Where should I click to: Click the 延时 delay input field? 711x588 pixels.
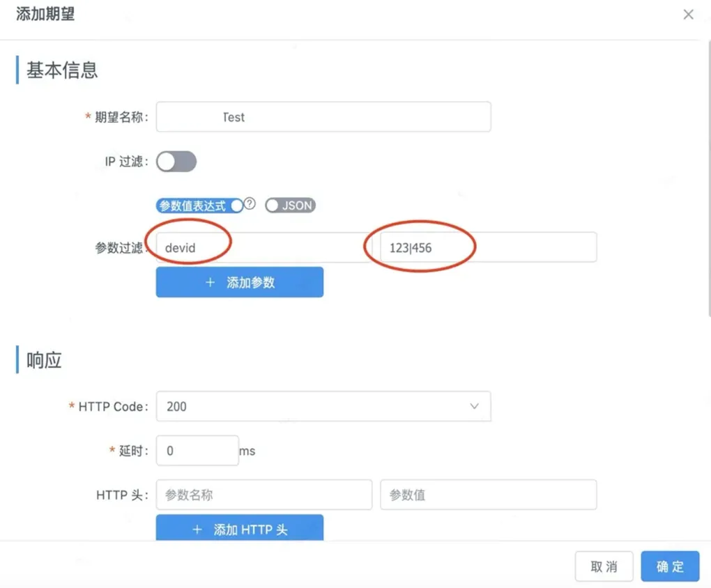click(197, 450)
